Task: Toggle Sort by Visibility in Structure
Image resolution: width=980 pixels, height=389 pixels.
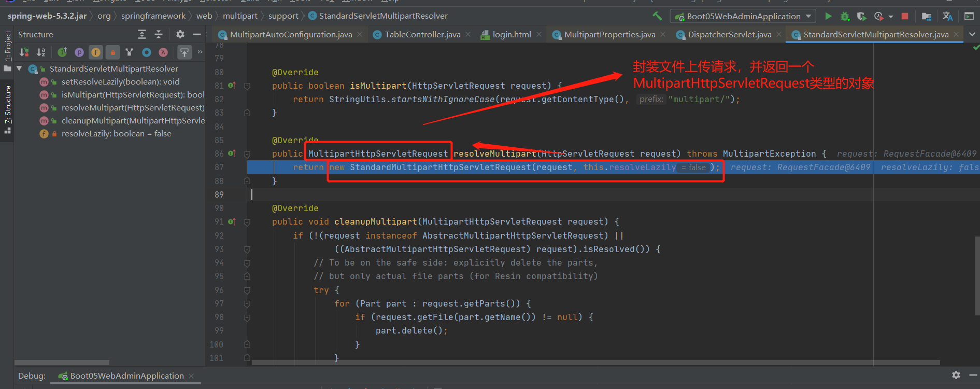Action: coord(24,52)
